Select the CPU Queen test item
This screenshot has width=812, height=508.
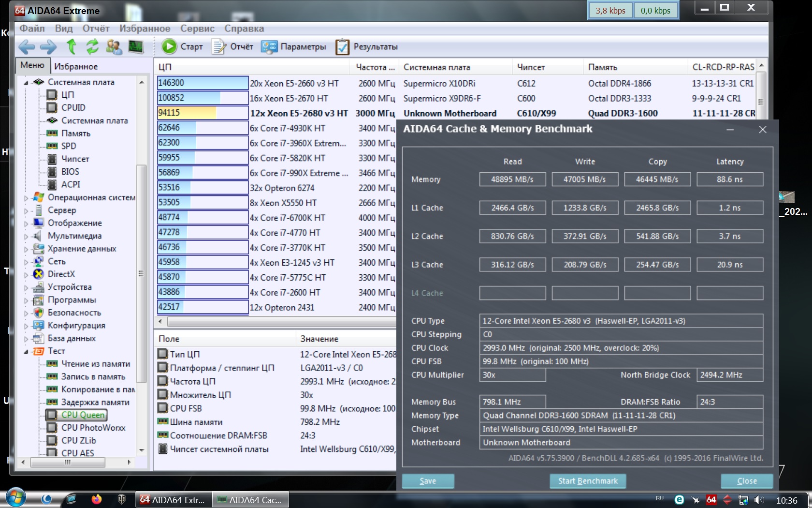76,415
